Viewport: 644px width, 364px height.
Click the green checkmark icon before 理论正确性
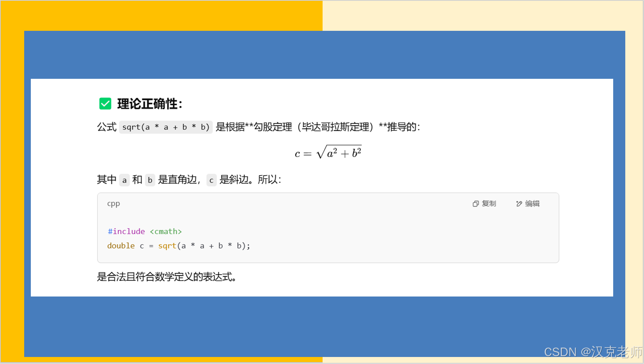(105, 103)
